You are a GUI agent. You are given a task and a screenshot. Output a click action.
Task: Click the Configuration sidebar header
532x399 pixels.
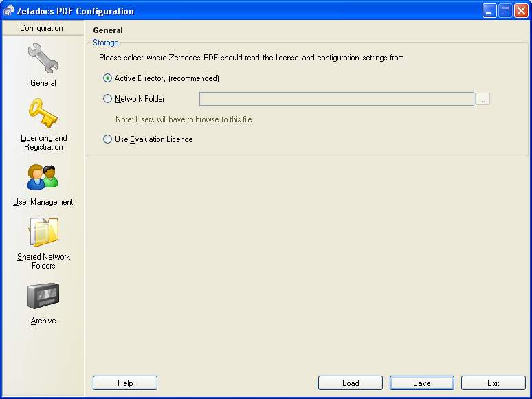[43, 27]
